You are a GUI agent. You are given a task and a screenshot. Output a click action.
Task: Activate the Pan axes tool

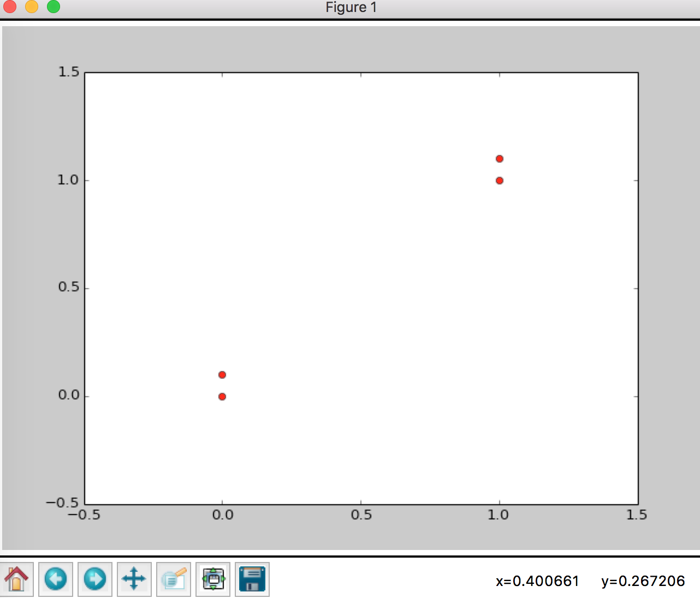[x=134, y=579]
